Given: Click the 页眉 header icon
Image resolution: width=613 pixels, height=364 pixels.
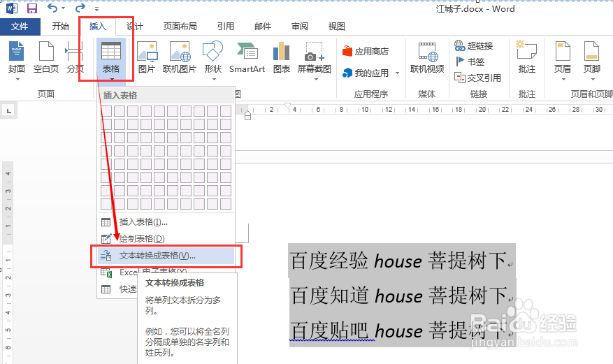Looking at the screenshot, I should (563, 51).
